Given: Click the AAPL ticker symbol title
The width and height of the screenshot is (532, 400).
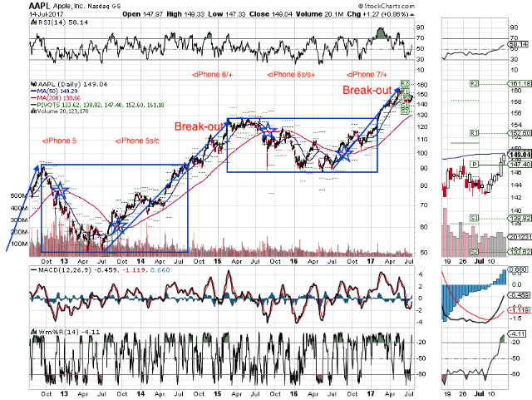Looking at the screenshot, I should point(39,6).
